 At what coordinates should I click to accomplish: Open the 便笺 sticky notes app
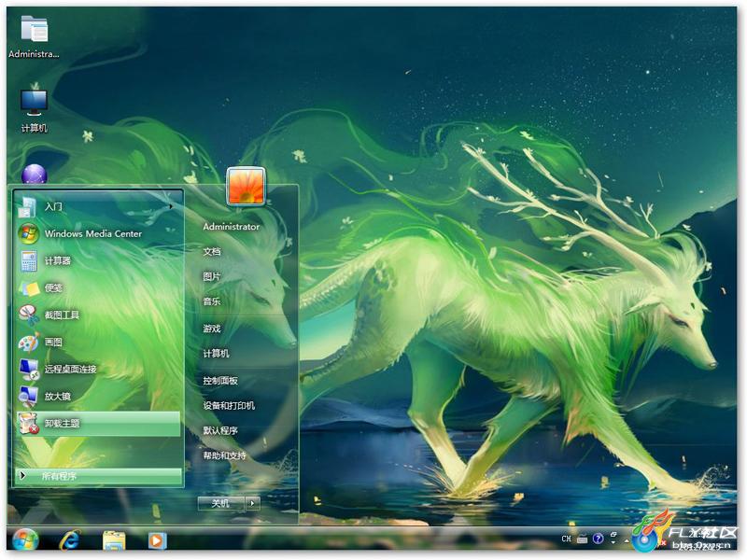98,287
